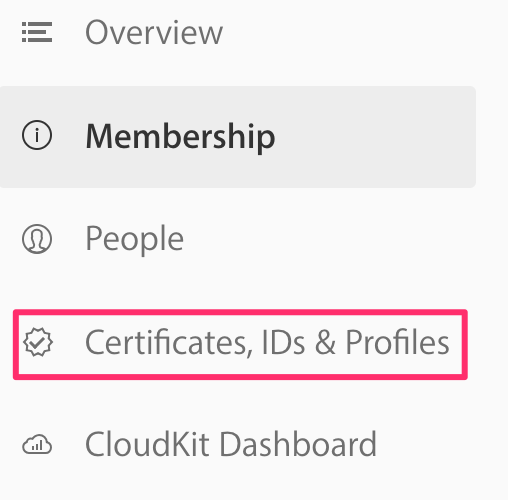Click the People silhouette icon
Image resolution: width=508 pixels, height=500 pixels.
point(37,239)
